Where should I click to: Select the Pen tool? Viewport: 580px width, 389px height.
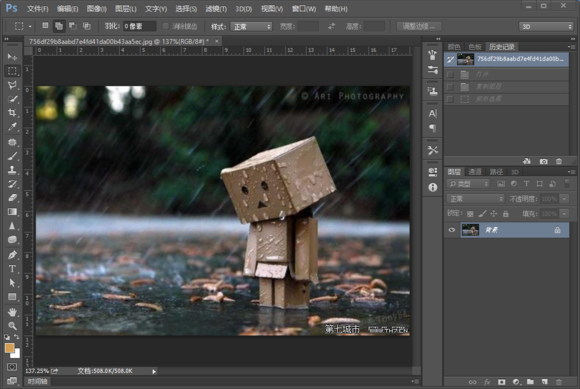(x=12, y=255)
